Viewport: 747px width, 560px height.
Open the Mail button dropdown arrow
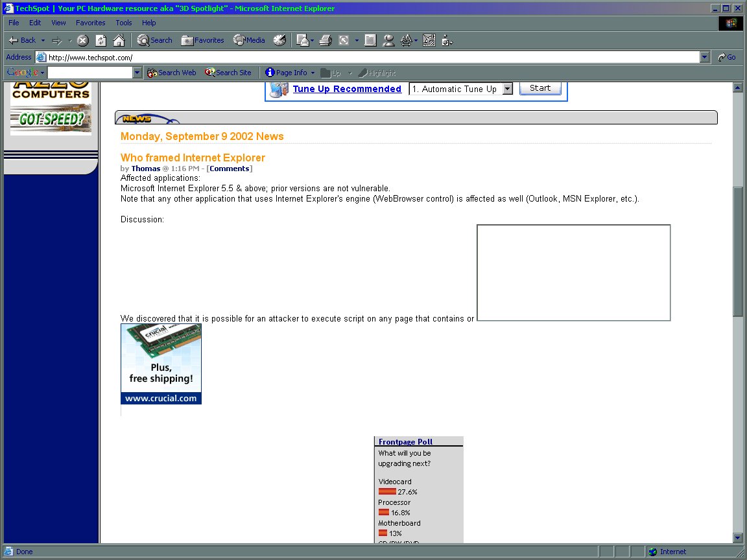tap(312, 41)
